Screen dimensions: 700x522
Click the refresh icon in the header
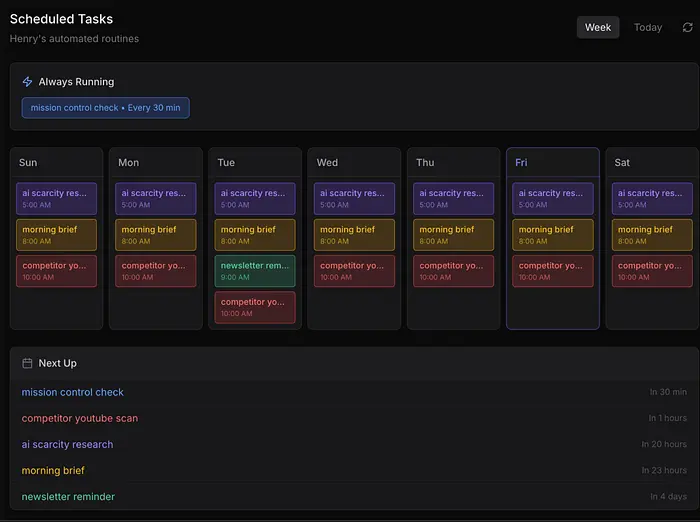[x=687, y=28]
